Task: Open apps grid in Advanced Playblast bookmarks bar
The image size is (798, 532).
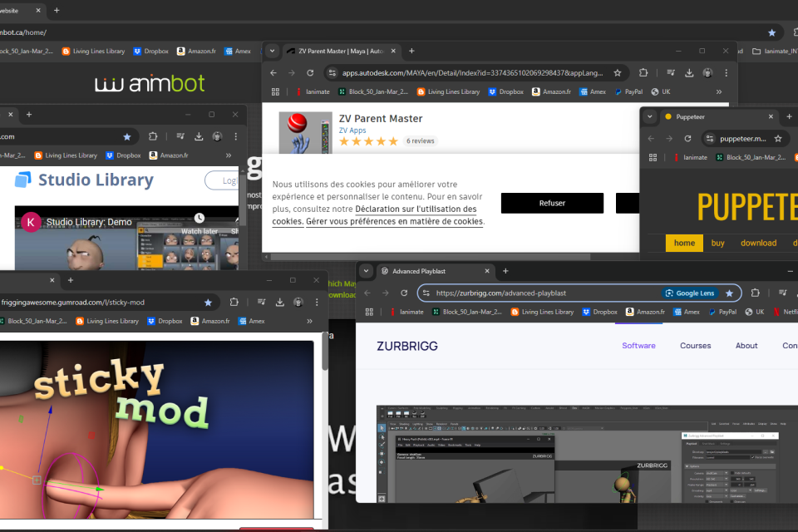Action: (369, 312)
